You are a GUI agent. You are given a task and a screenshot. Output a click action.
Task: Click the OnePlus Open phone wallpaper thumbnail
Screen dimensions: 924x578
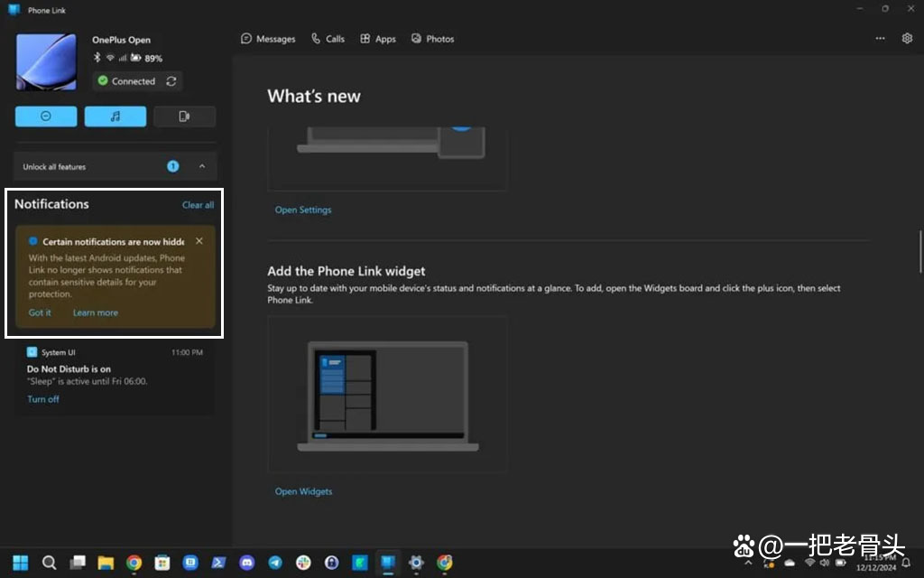(x=46, y=62)
